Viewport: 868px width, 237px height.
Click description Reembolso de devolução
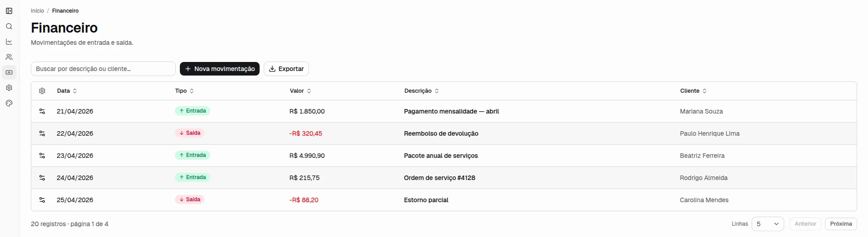click(x=441, y=133)
